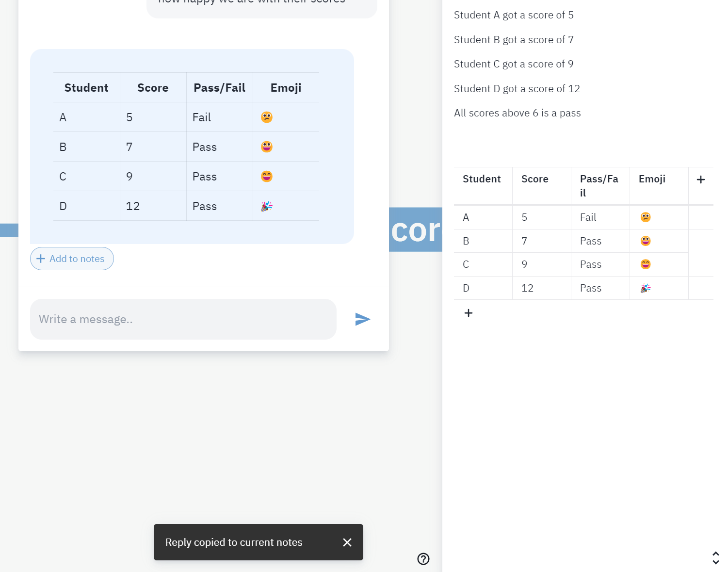This screenshot has height=572, width=728.
Task: Click the Pass/Fail header in the chat table
Action: click(219, 88)
